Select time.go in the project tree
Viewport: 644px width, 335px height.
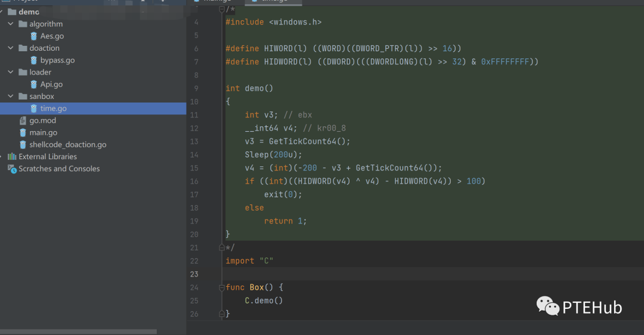53,108
